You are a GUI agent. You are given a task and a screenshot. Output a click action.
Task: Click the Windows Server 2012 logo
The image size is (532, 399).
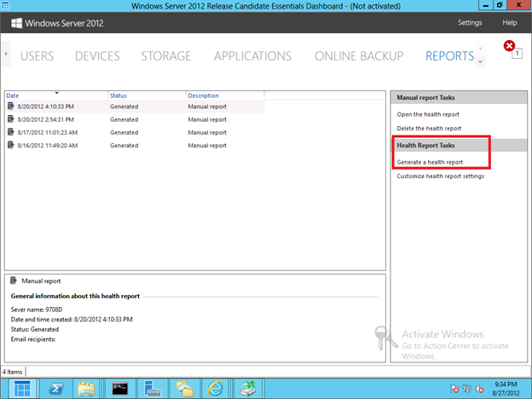[57, 23]
